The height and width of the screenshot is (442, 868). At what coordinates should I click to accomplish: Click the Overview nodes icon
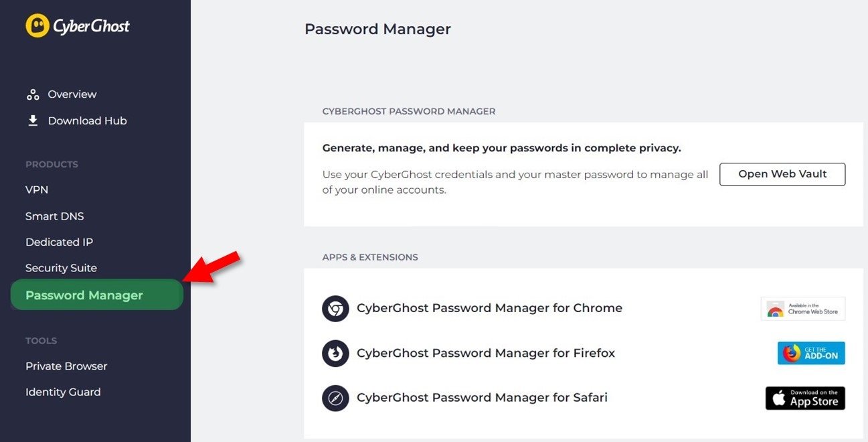point(33,94)
